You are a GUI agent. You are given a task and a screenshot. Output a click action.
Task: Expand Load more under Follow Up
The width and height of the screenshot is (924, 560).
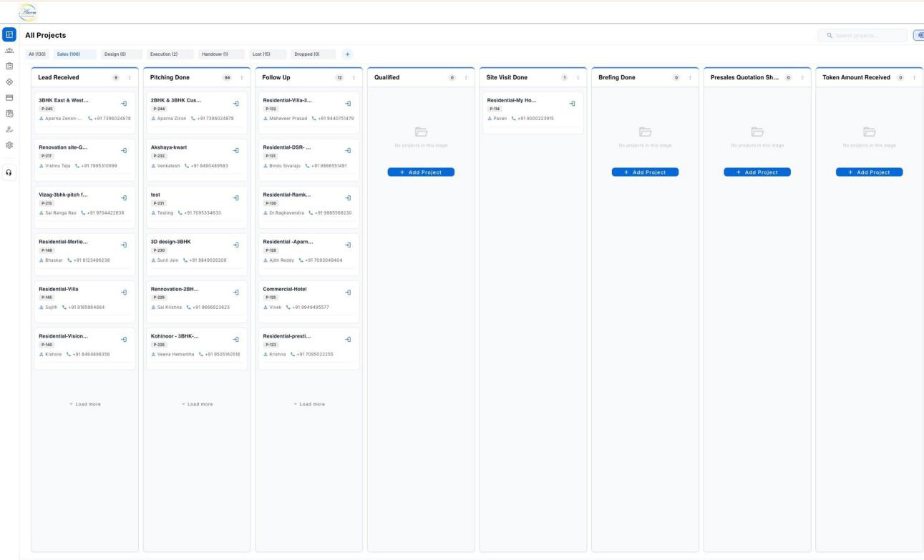309,404
